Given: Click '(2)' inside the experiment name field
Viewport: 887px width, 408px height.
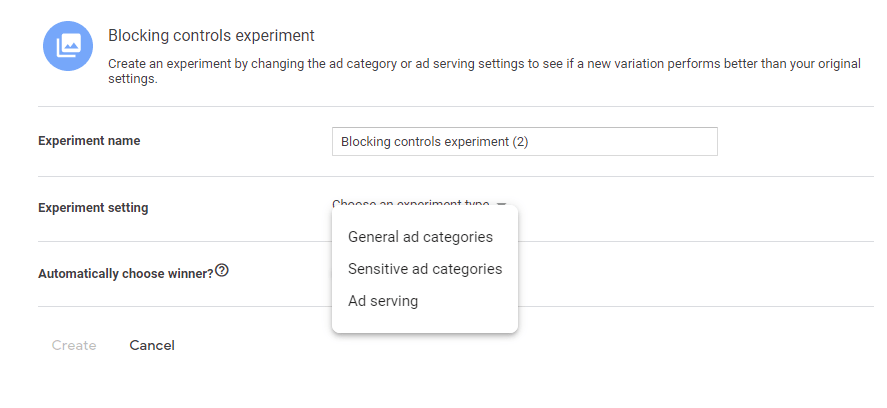Looking at the screenshot, I should (520, 142).
